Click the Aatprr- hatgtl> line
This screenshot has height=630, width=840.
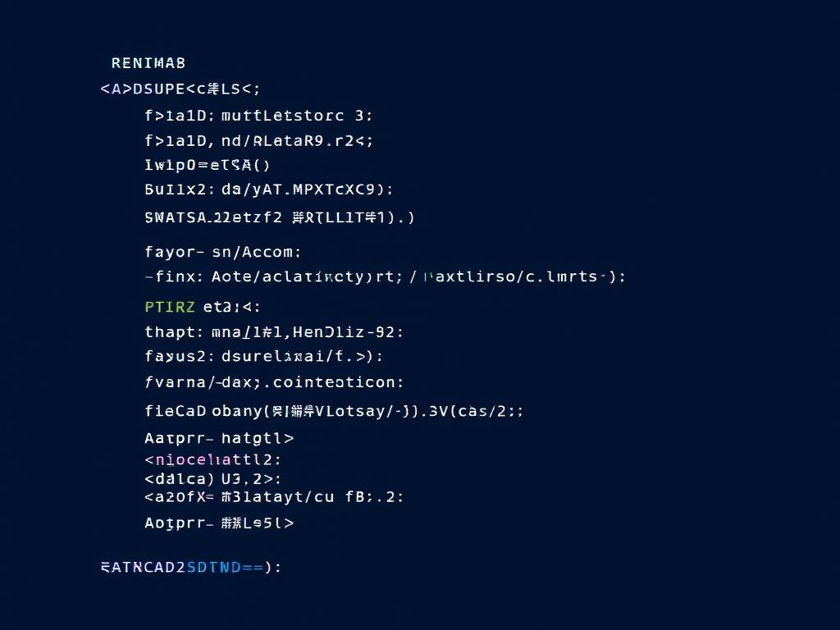(219, 438)
